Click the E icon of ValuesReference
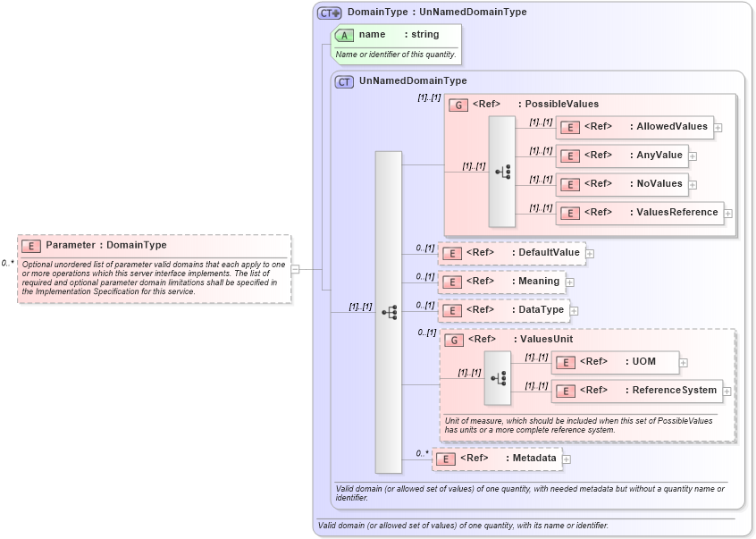The width and height of the screenshot is (756, 539). click(x=570, y=213)
